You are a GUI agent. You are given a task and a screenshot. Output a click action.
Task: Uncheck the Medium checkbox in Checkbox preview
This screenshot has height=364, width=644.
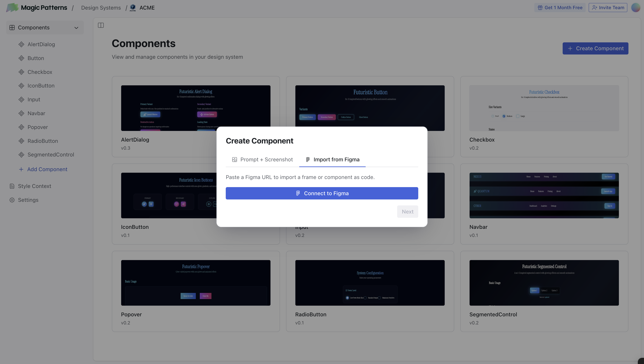504,116
